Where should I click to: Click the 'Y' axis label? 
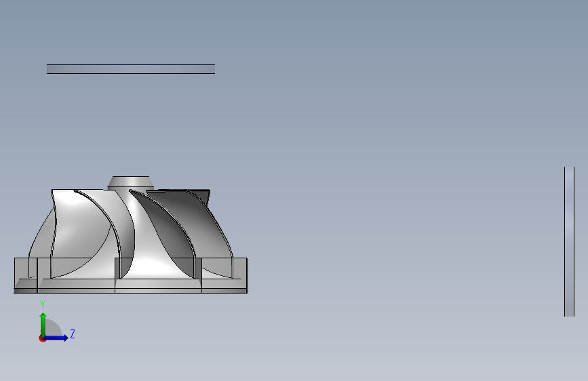click(43, 305)
